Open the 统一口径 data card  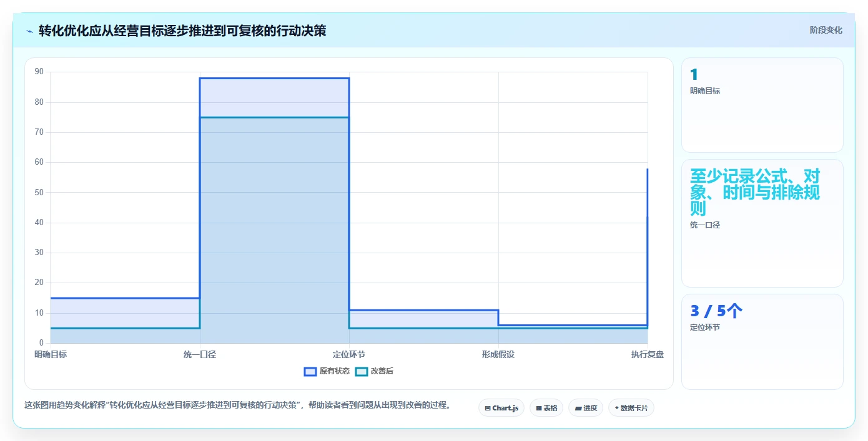(762, 223)
